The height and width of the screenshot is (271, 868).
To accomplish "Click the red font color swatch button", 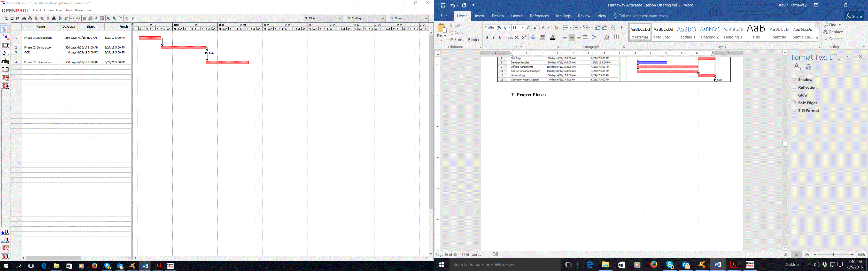I will pyautogui.click(x=553, y=37).
